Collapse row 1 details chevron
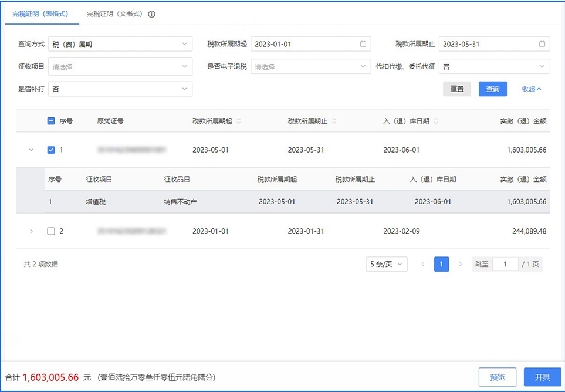This screenshot has width=565, height=392. [x=32, y=150]
